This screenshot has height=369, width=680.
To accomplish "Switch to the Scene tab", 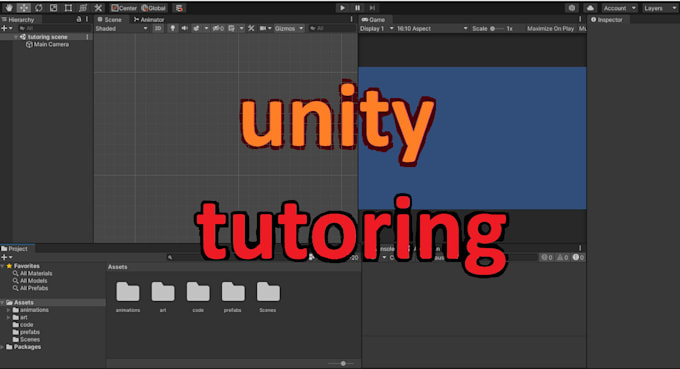I will [x=109, y=20].
